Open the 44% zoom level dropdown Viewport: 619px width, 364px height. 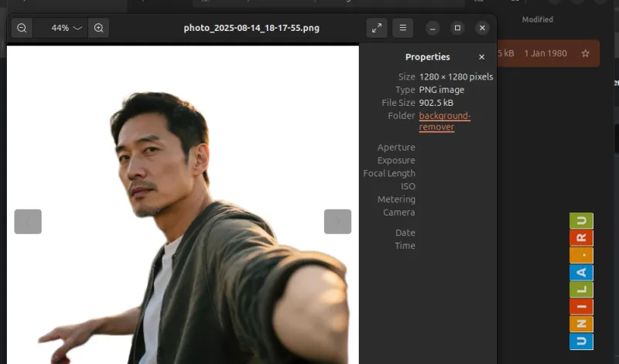pyautogui.click(x=67, y=28)
